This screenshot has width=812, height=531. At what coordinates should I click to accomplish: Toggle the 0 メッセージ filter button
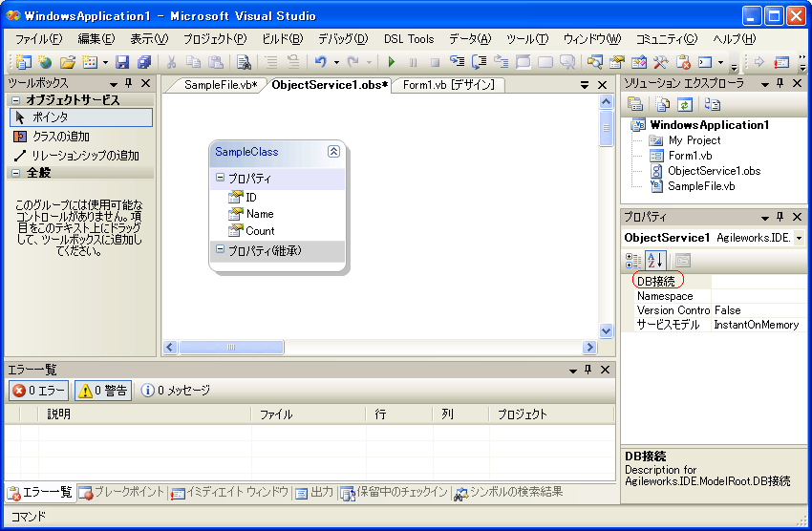[x=176, y=391]
